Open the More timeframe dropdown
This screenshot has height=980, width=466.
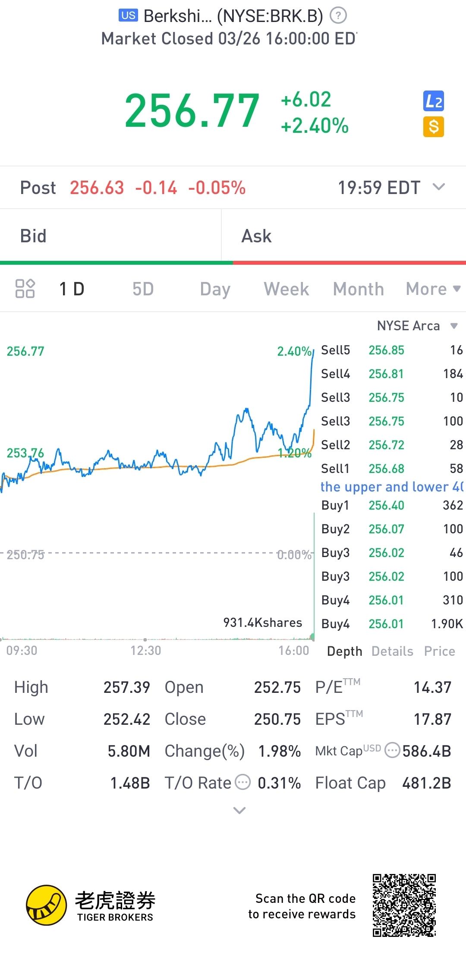click(x=433, y=289)
